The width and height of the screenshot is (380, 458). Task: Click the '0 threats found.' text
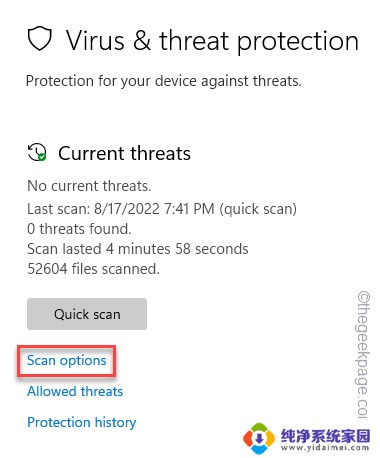click(79, 229)
